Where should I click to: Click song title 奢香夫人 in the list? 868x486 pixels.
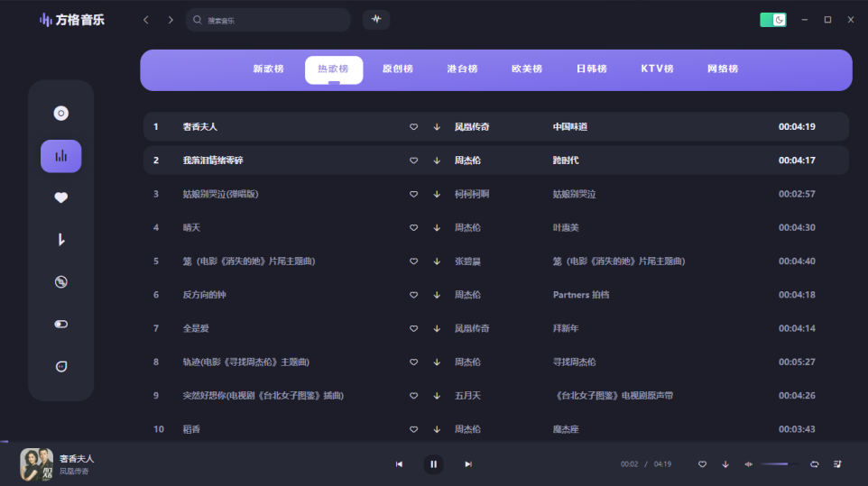coord(199,126)
